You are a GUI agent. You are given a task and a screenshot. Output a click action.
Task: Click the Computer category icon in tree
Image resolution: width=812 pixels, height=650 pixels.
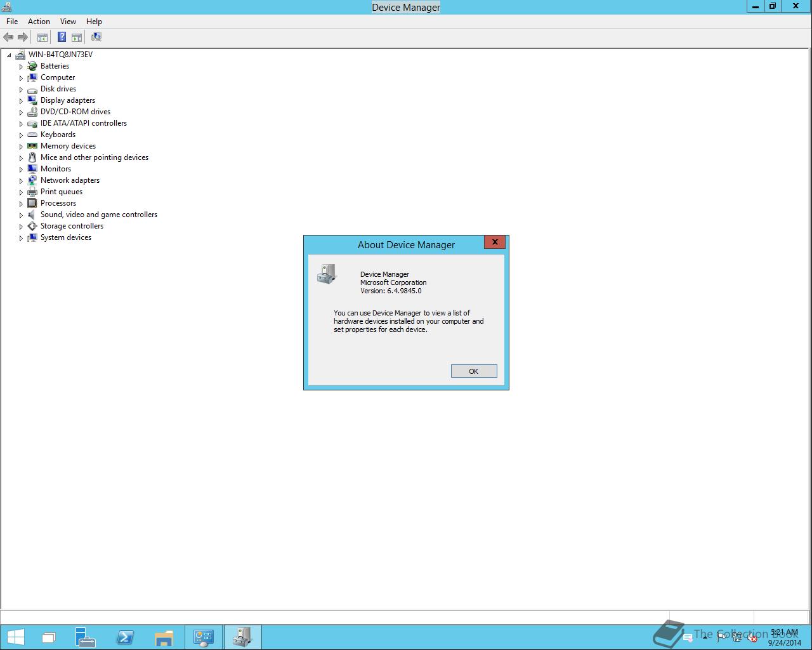pos(32,77)
